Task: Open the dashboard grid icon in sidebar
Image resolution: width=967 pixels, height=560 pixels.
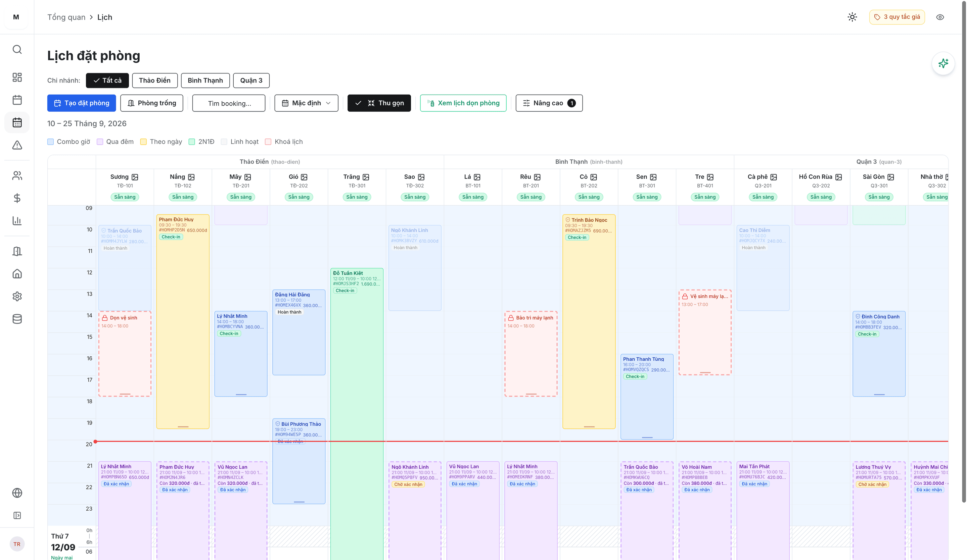Action: click(x=17, y=77)
